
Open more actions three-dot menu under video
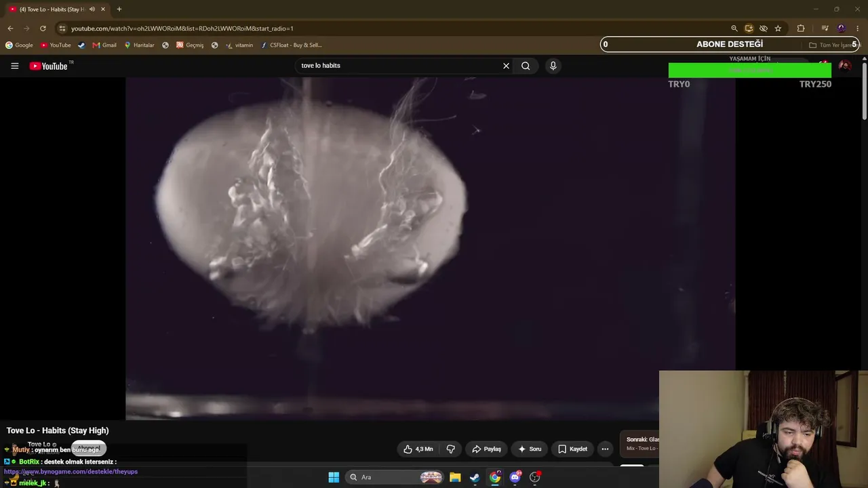click(605, 449)
